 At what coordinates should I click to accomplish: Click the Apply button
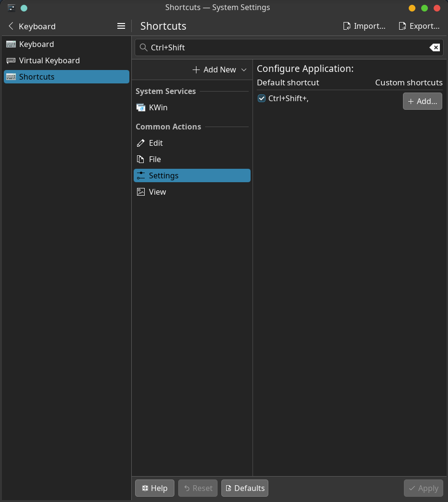424,488
